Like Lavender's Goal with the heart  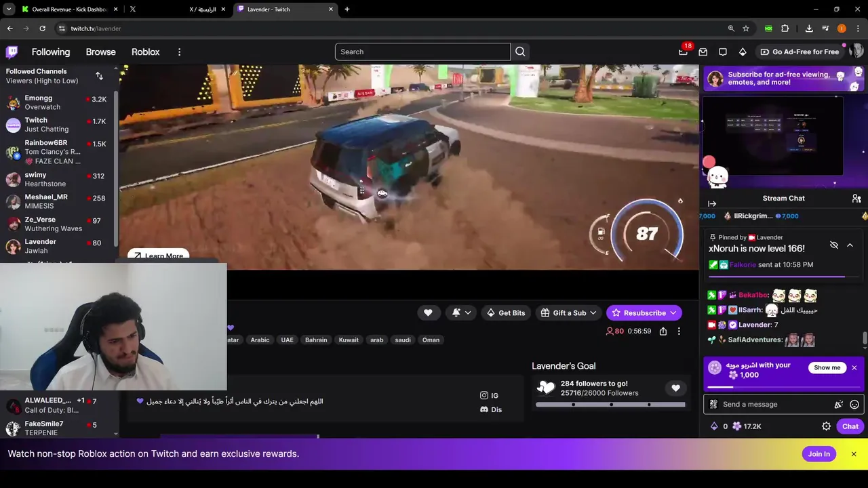(675, 388)
